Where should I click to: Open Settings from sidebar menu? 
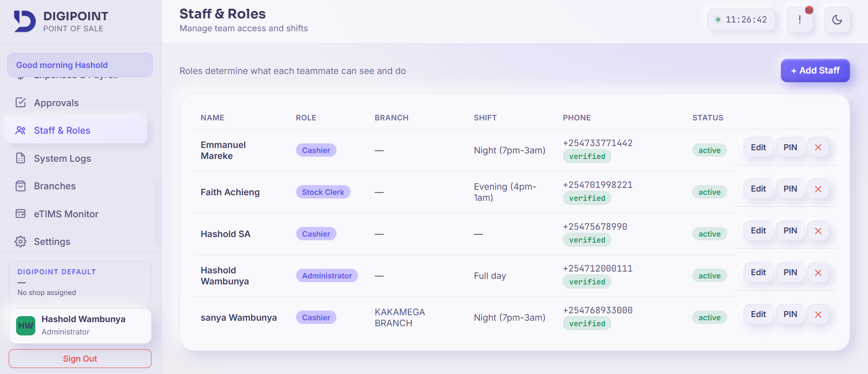[x=77, y=242]
